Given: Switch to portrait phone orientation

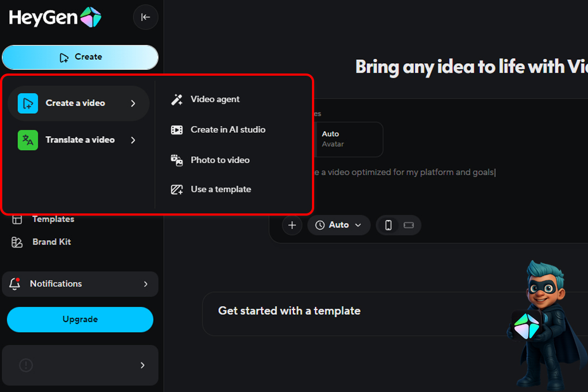Looking at the screenshot, I should click(x=388, y=225).
